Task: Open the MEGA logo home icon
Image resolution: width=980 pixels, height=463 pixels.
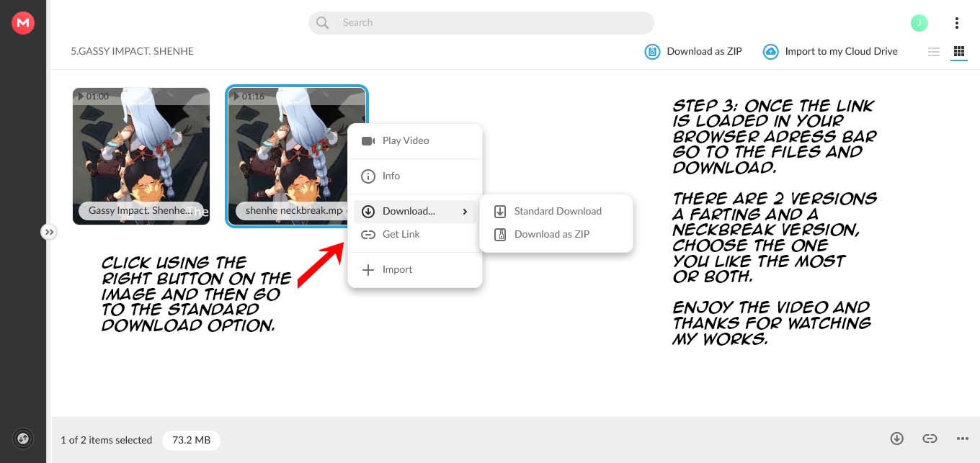Action: 23,22
